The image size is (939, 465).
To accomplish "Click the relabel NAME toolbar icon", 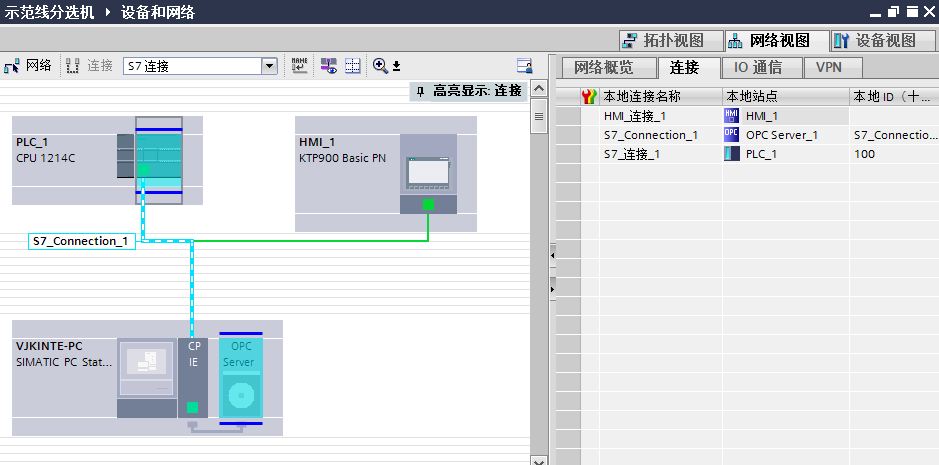I will pyautogui.click(x=299, y=66).
